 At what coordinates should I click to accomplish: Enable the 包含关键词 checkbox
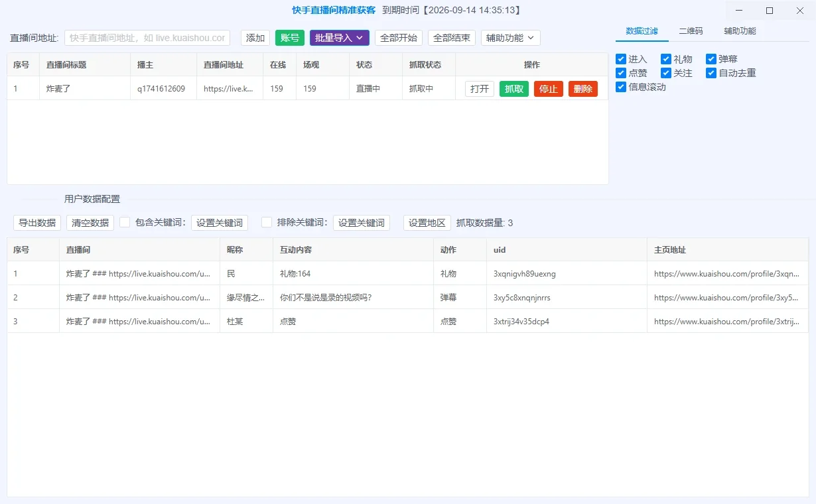point(125,222)
